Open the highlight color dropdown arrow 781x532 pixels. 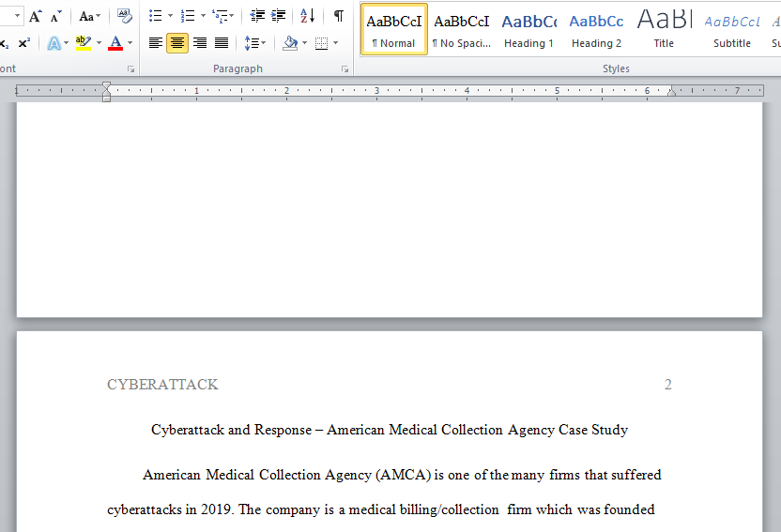pos(99,43)
